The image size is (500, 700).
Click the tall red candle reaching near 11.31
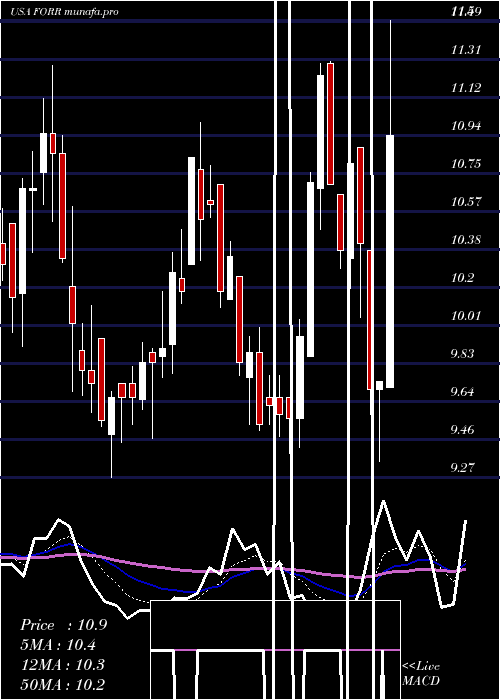point(330,124)
